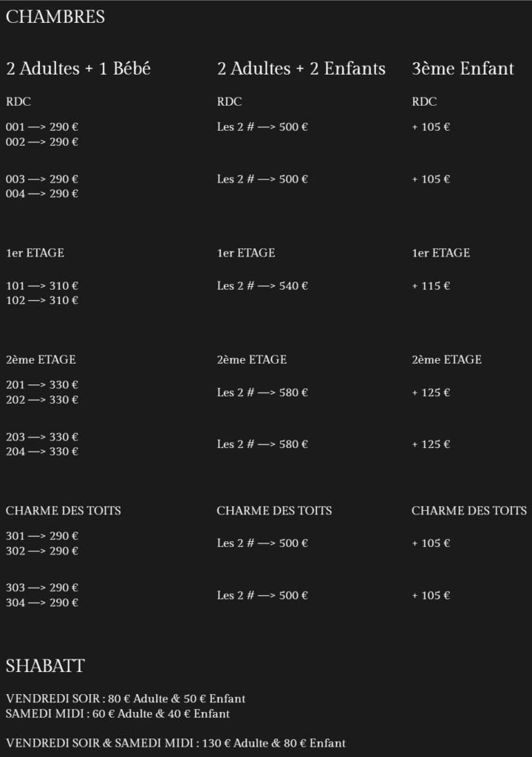Click room 201 price of 330 €

[x=42, y=384]
